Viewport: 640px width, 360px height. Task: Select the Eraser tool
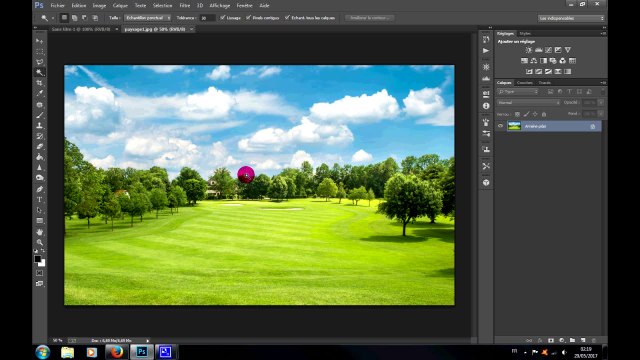point(40,147)
